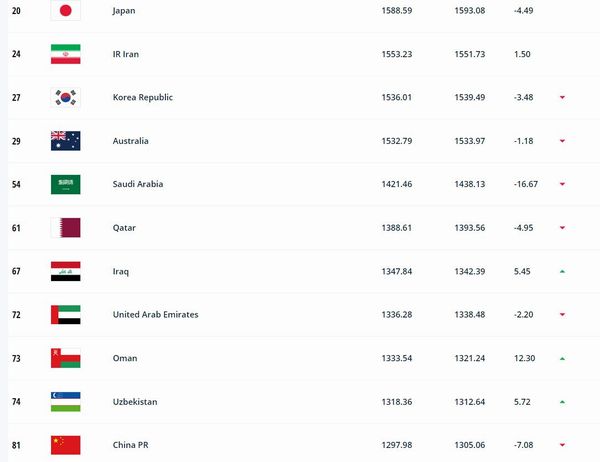Image resolution: width=600 pixels, height=462 pixels.
Task: Click the Oman flag icon
Action: 65,358
